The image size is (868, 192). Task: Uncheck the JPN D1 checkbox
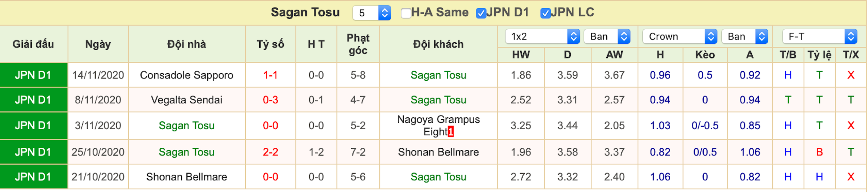click(x=481, y=13)
